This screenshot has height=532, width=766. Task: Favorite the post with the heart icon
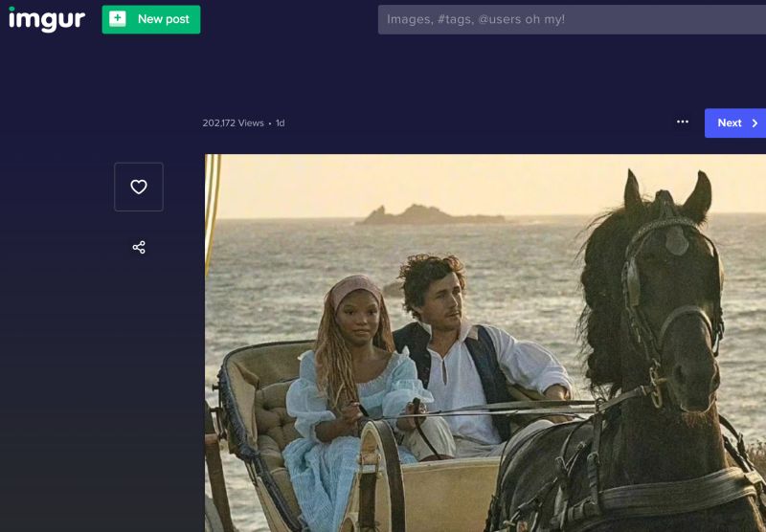point(139,187)
